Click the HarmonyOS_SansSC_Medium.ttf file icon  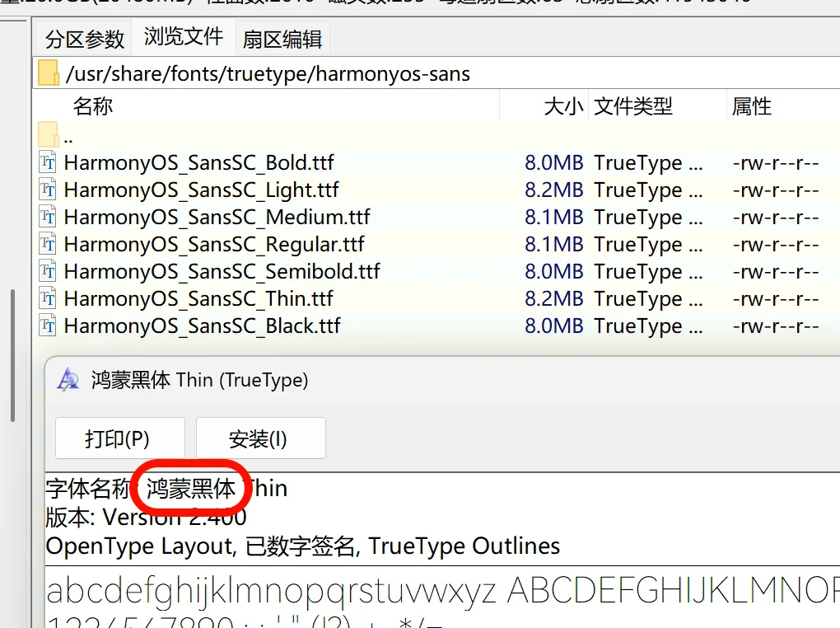pos(48,217)
